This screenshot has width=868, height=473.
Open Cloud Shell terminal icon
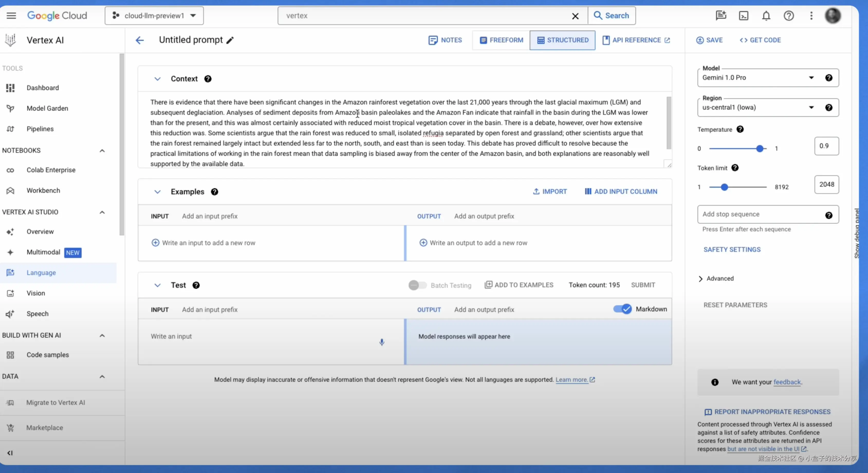pos(743,16)
